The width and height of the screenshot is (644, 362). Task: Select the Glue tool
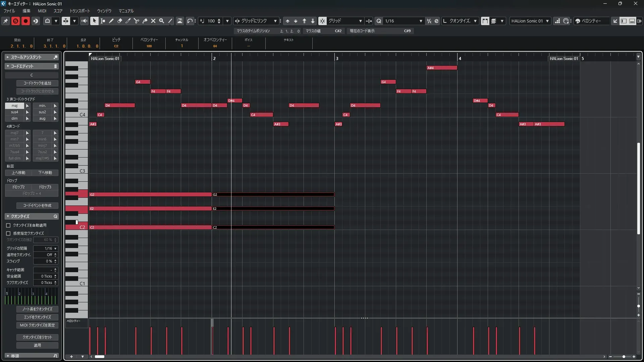(x=145, y=21)
